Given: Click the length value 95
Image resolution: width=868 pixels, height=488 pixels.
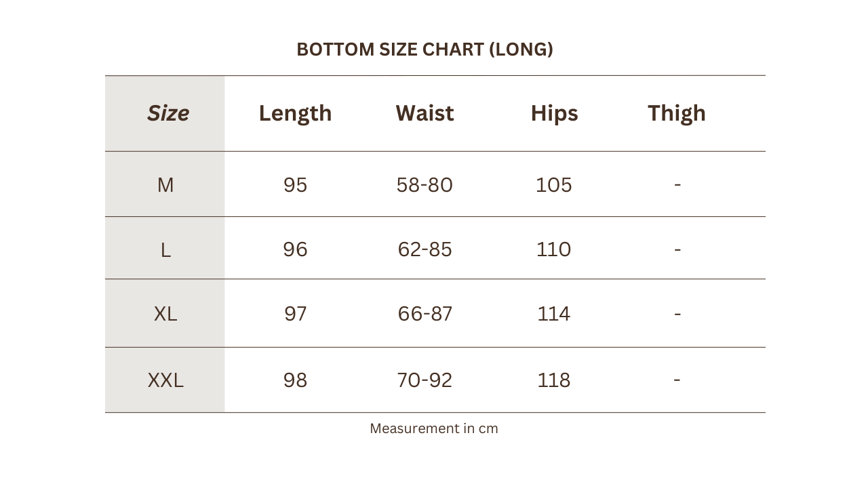Looking at the screenshot, I should coord(295,185).
